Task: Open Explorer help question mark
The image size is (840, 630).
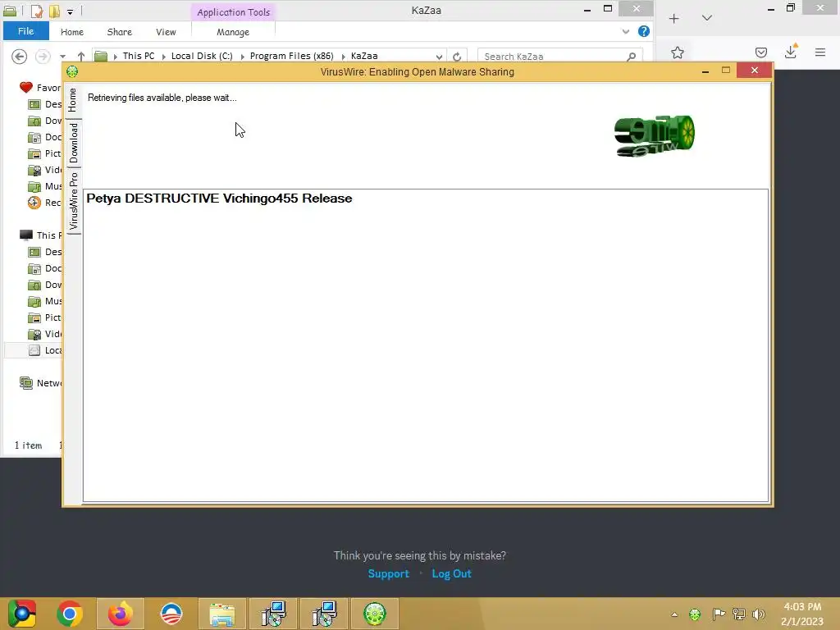Action: click(644, 31)
